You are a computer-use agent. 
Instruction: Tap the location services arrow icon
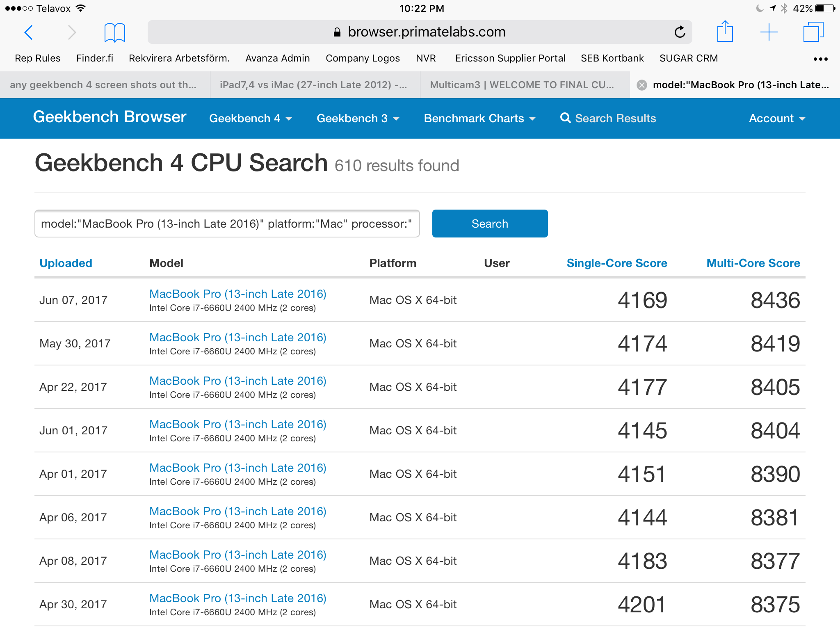point(772,8)
